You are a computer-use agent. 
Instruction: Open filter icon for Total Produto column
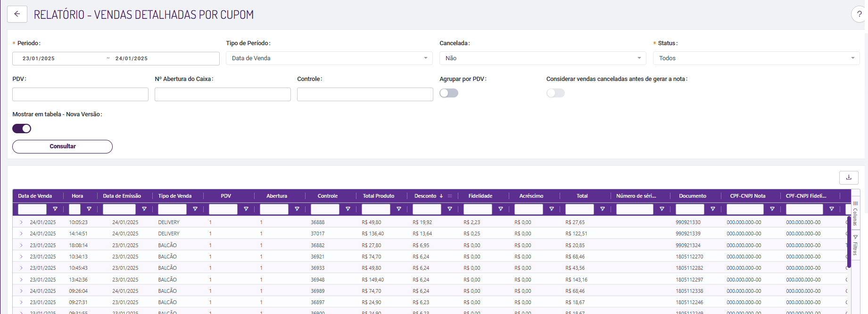pyautogui.click(x=399, y=209)
